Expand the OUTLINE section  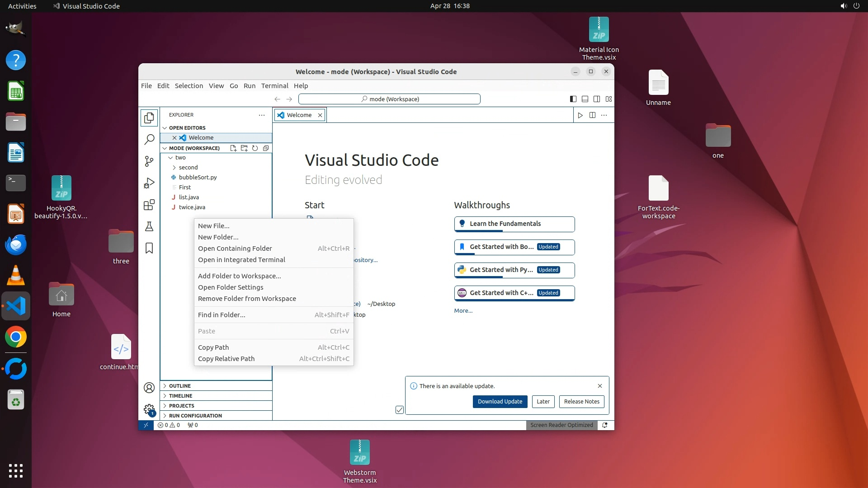179,386
